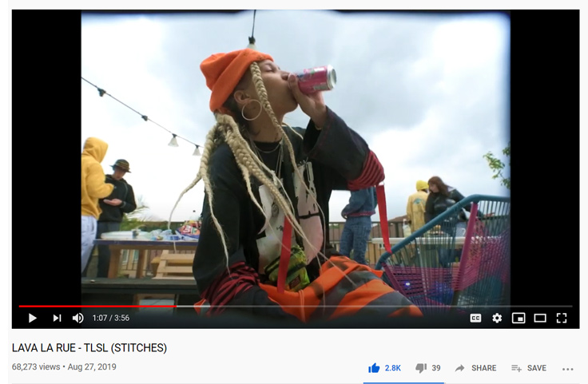
Task: Click the share arrow icon
Action: 459,368
